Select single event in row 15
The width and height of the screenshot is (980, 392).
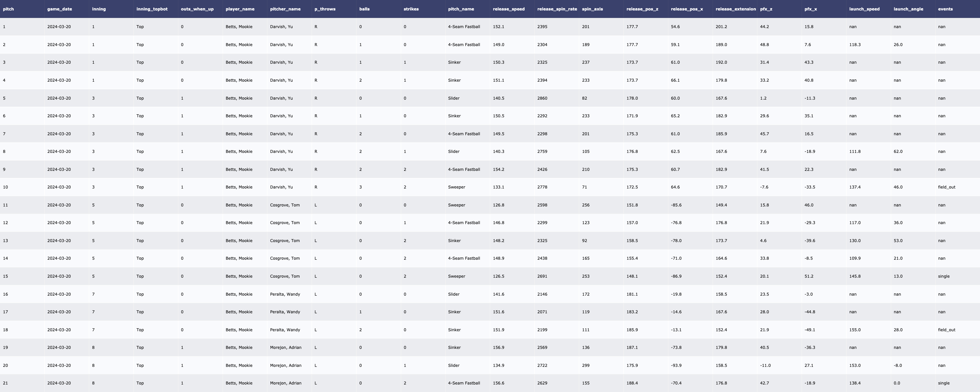coord(943,276)
